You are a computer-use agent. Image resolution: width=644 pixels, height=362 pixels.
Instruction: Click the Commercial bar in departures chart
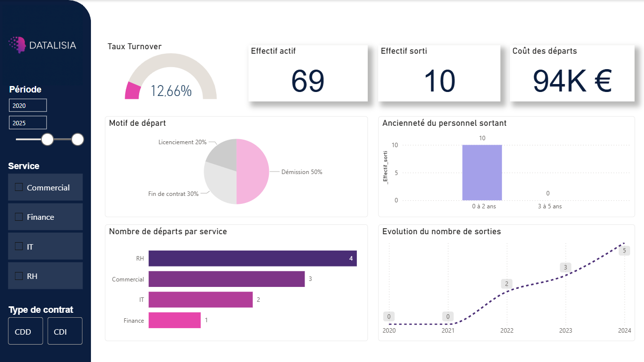coord(226,279)
